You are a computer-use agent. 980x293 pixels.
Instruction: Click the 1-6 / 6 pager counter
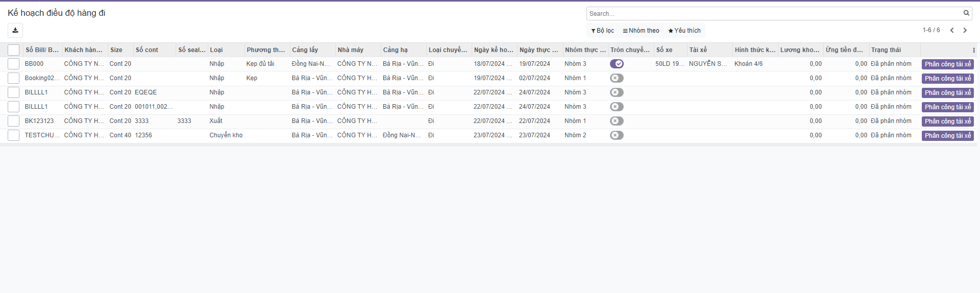(x=931, y=31)
